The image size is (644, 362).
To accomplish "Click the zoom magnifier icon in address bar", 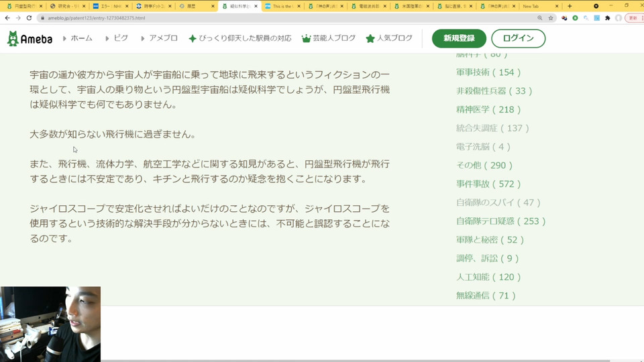I will click(539, 18).
